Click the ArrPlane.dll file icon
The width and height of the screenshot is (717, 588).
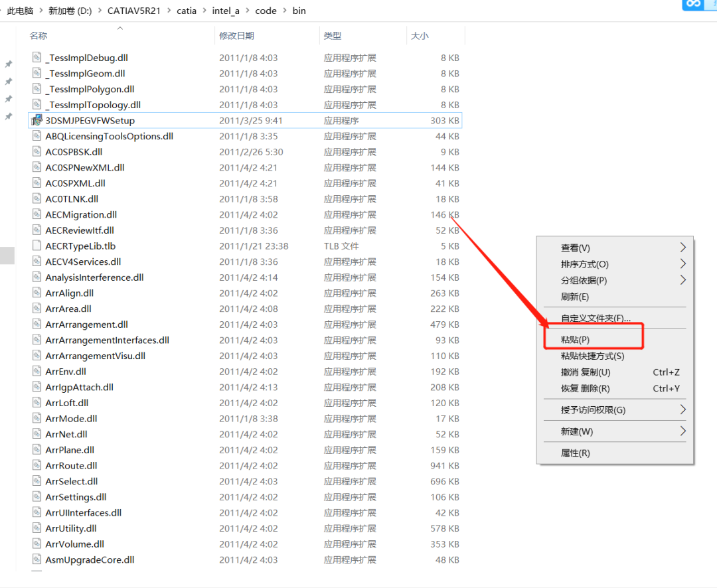(x=37, y=450)
